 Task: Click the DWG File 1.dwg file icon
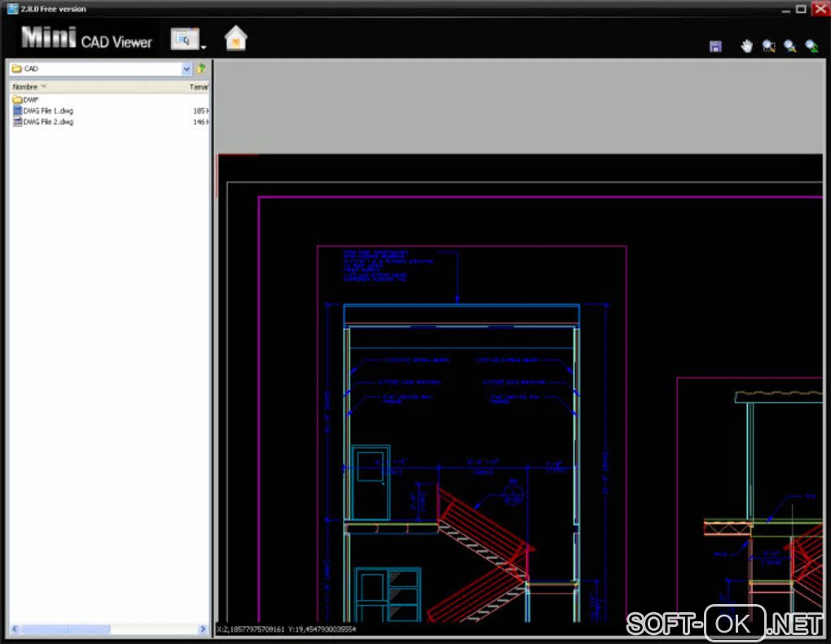[17, 111]
